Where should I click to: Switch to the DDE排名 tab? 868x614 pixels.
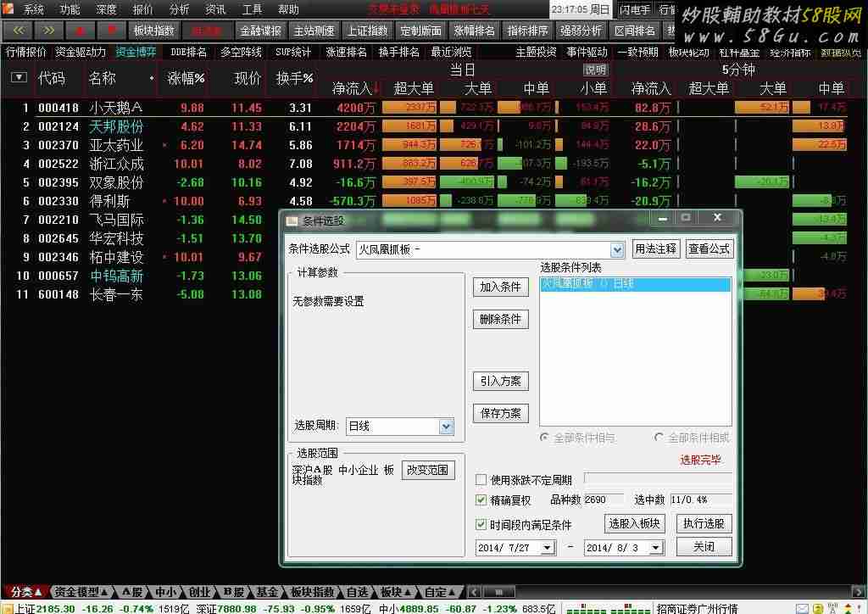point(189,52)
